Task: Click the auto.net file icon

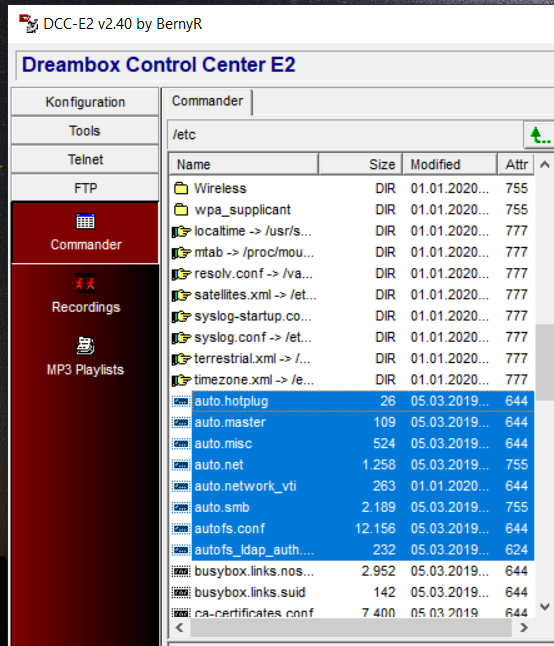Action: (181, 465)
